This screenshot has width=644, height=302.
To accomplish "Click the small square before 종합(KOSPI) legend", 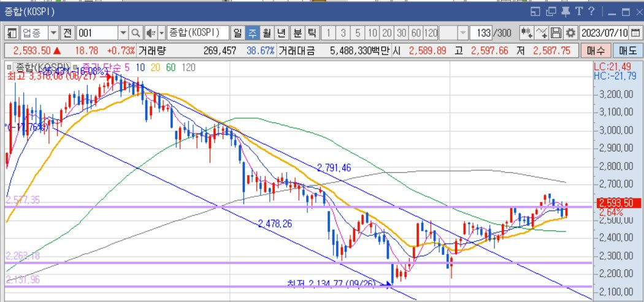I will point(9,68).
